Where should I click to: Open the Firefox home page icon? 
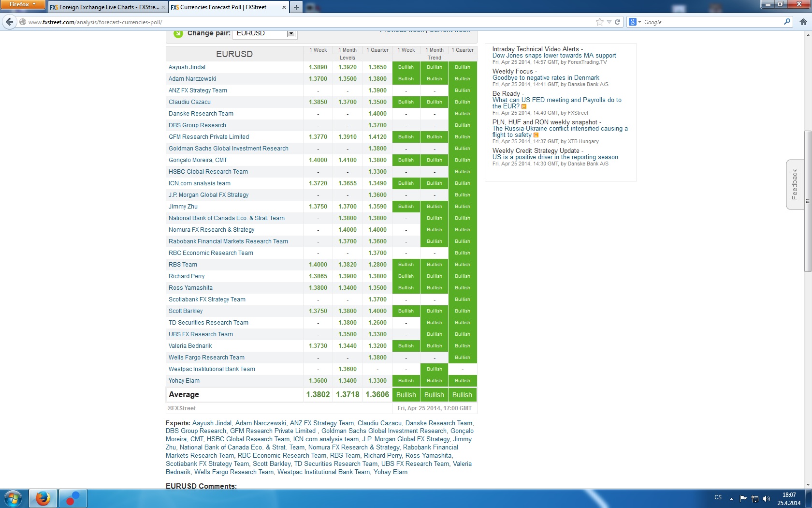pyautogui.click(x=803, y=22)
